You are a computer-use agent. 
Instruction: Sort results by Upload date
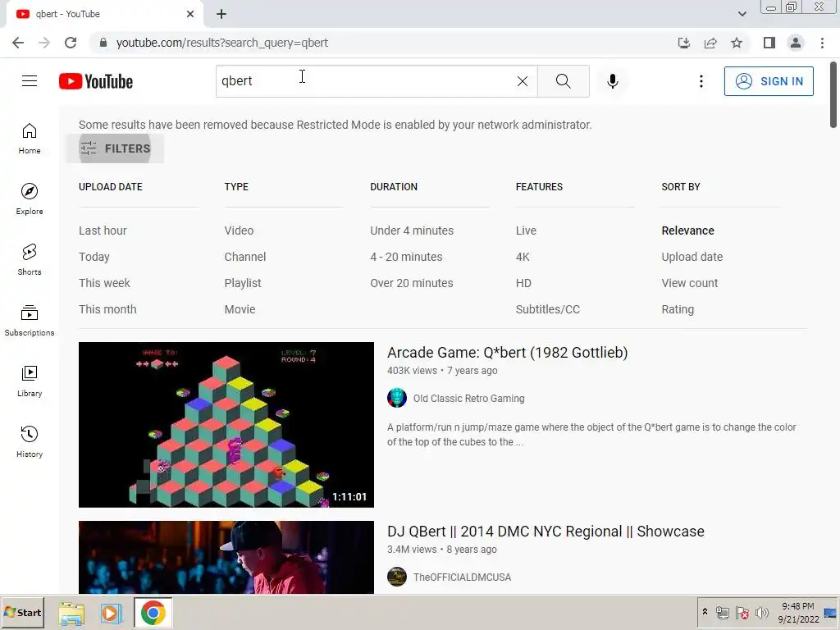coord(692,257)
